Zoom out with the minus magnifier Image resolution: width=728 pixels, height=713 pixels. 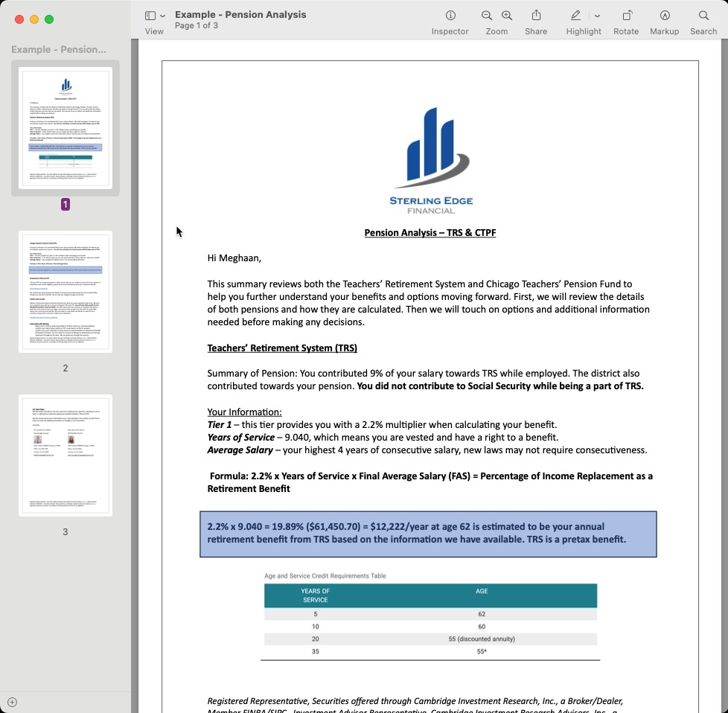pos(486,16)
